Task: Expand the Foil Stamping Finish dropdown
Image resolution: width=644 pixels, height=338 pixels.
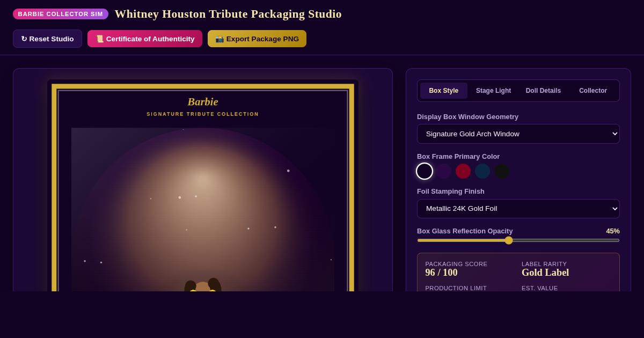Action: pyautogui.click(x=518, y=209)
